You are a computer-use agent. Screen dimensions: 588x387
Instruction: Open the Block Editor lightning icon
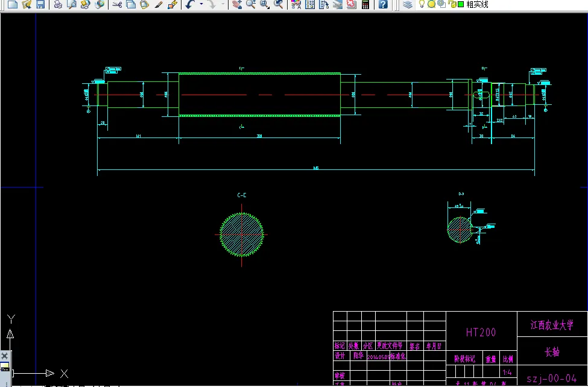(172, 4)
